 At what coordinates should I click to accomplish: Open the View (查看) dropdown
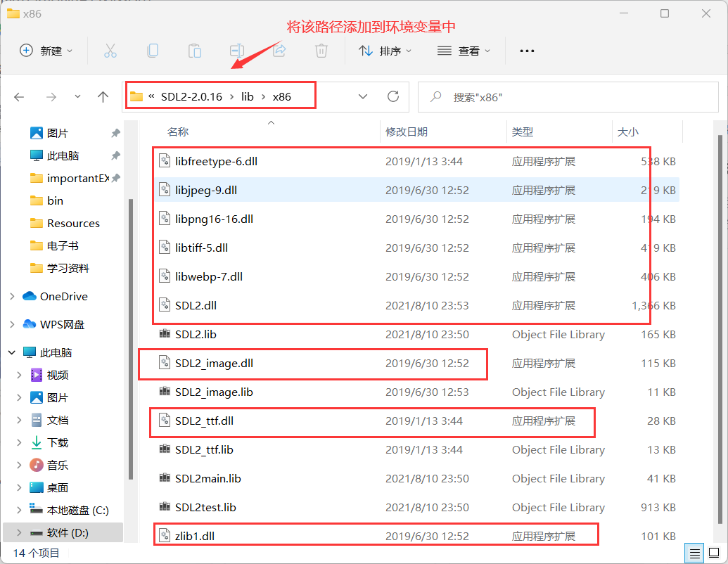click(464, 51)
